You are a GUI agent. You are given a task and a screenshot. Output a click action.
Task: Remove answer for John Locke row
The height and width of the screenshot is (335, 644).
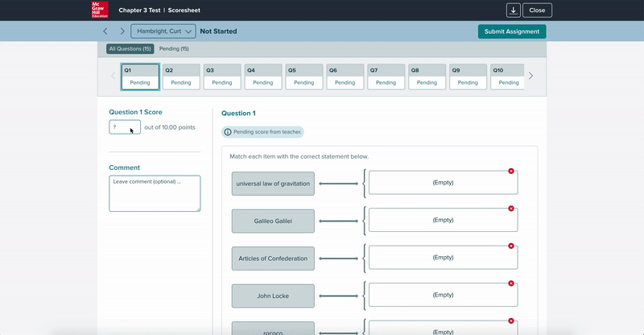pos(511,283)
